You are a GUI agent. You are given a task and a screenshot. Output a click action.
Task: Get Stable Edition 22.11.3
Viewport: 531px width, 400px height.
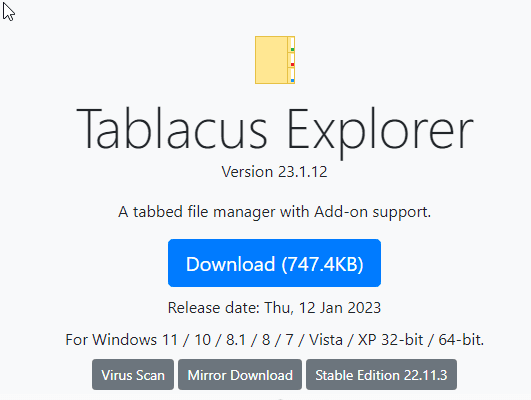tap(381, 375)
